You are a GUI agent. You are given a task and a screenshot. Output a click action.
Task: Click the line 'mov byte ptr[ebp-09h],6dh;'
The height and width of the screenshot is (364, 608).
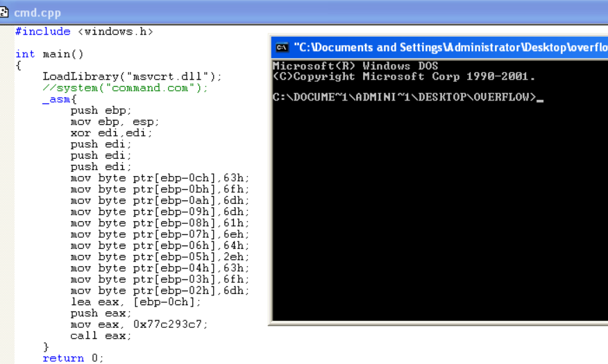point(160,211)
